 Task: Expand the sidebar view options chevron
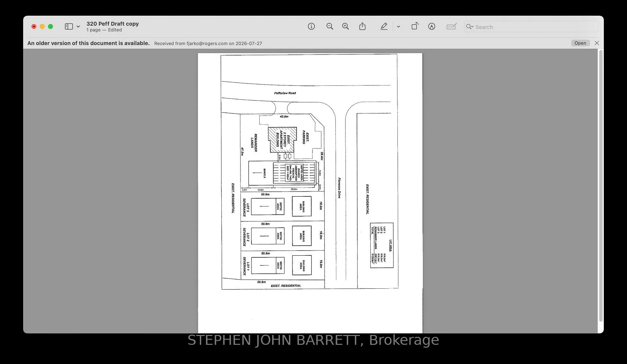pyautogui.click(x=78, y=27)
